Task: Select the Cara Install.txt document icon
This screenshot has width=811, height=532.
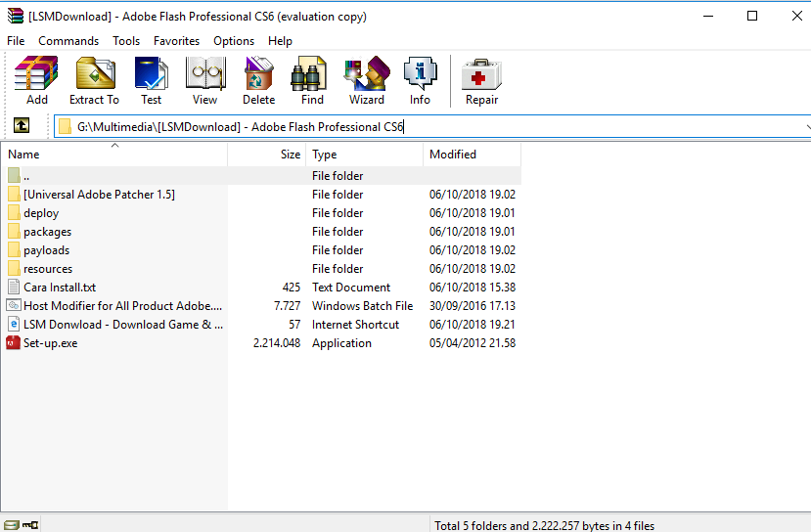Action: tap(14, 287)
